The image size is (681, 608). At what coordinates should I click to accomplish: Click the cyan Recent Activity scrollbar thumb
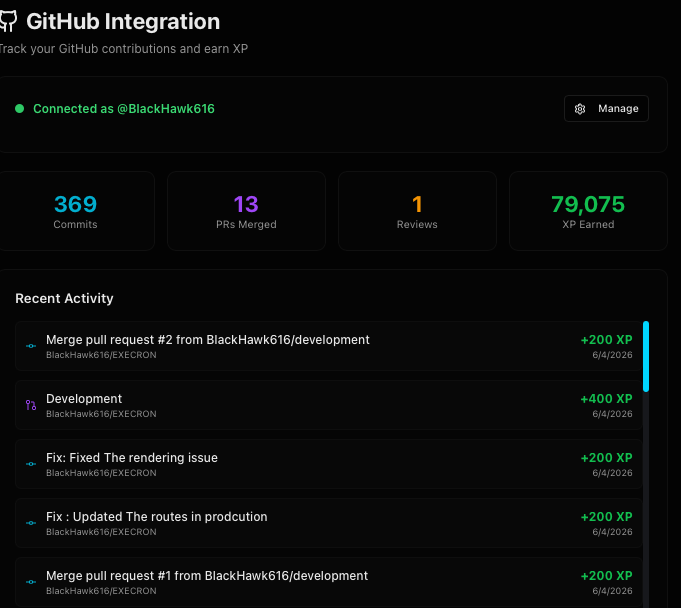646,357
